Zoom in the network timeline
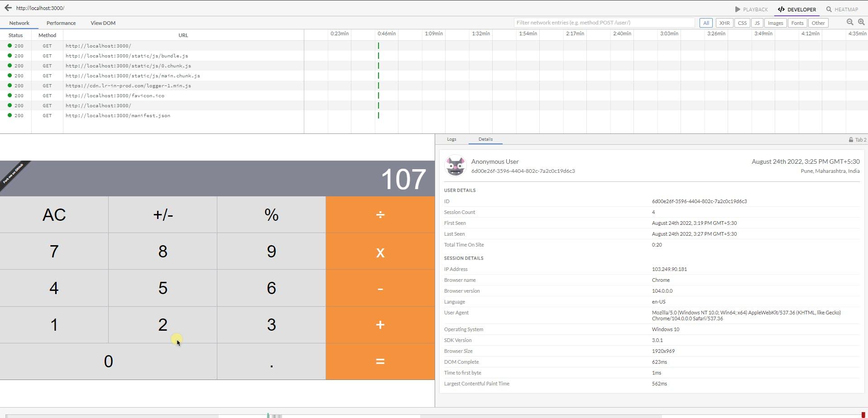 (x=861, y=22)
